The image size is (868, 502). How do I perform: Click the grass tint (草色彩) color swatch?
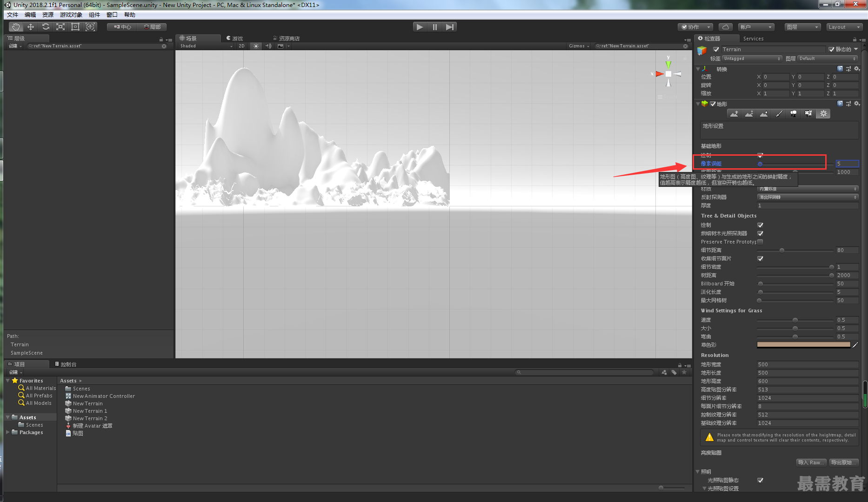[803, 345]
